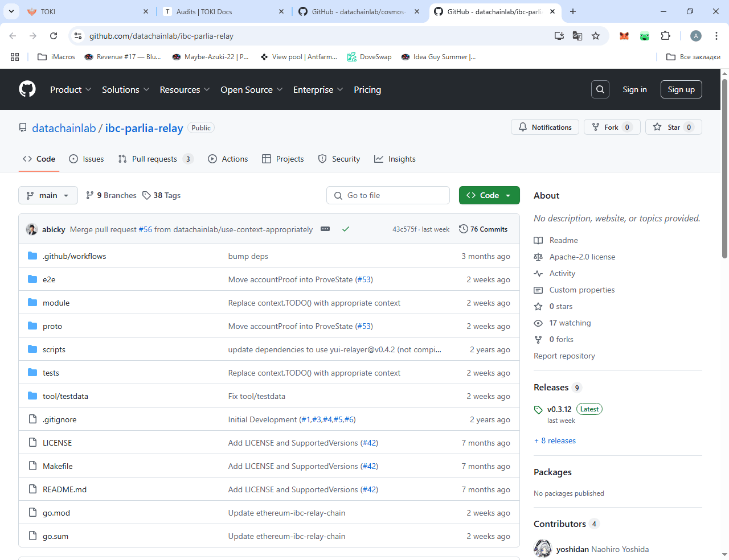729x560 pixels.
Task: Open yoshidan contributor avatar
Action: [x=543, y=549]
